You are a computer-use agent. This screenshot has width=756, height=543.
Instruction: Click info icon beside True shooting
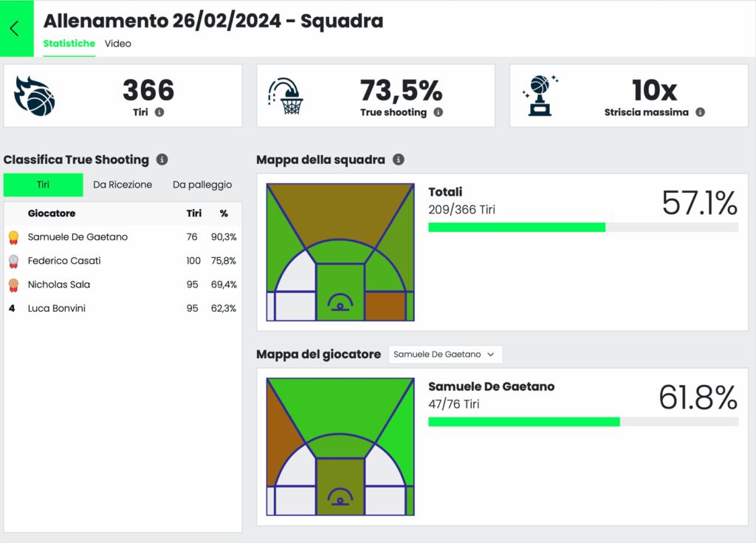tap(438, 112)
